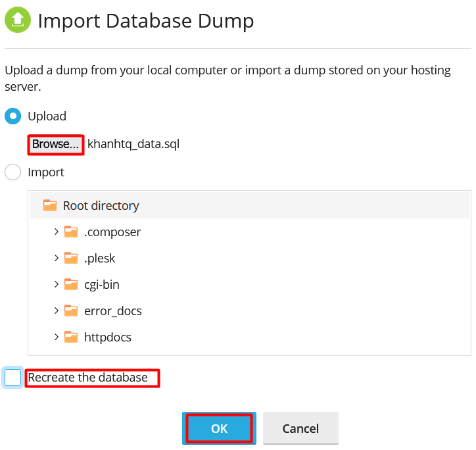Click the khanhtq_data.sql file name
Screen dimensions: 476x450
[133, 144]
